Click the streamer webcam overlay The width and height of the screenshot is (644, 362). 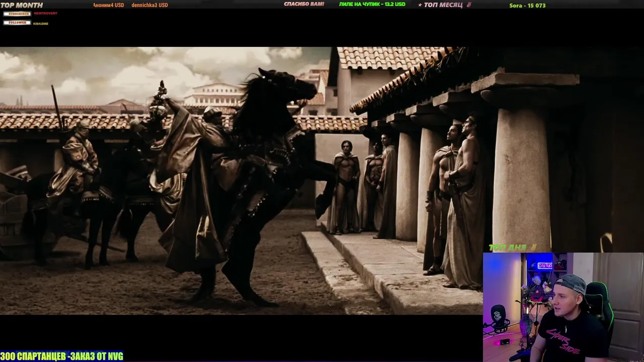pyautogui.click(x=563, y=307)
